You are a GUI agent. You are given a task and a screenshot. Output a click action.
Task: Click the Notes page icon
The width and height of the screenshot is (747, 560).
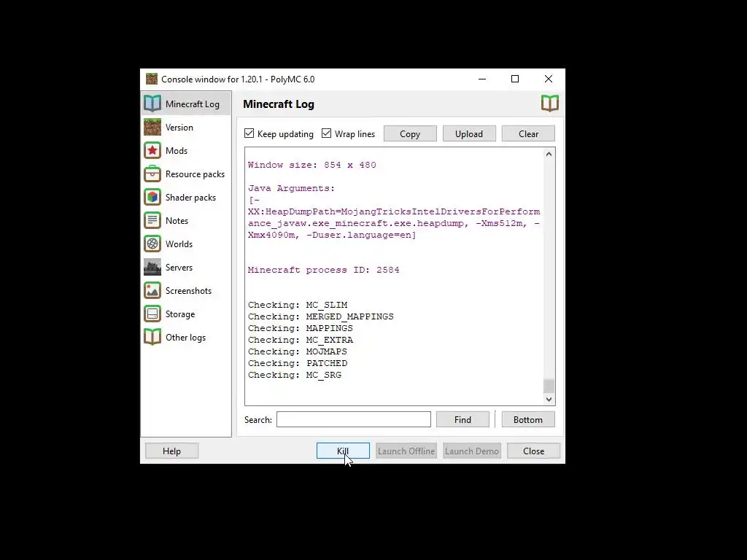tap(152, 220)
